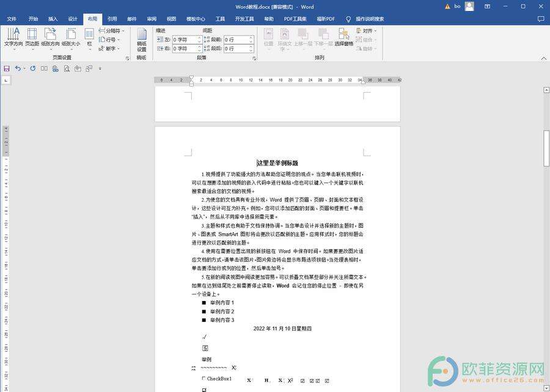Switch to the 视图 view tab

[x=171, y=19]
